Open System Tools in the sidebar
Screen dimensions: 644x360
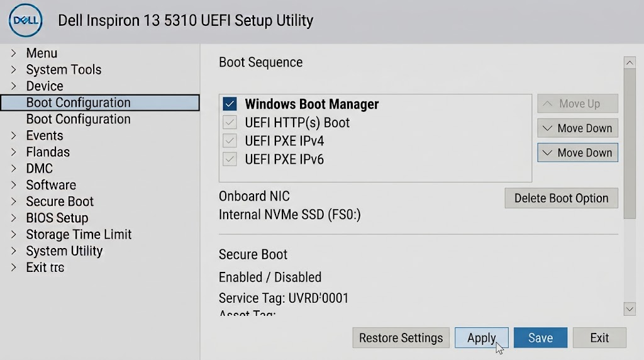pos(64,69)
